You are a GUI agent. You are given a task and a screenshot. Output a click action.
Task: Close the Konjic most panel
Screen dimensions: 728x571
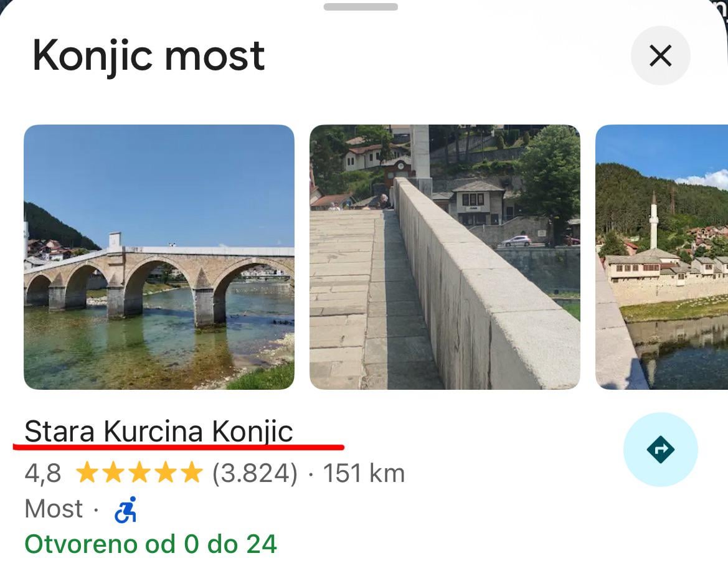[x=660, y=56]
